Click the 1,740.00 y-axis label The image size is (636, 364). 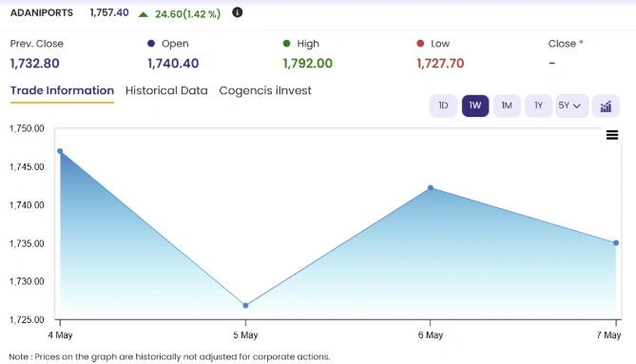[x=27, y=205]
